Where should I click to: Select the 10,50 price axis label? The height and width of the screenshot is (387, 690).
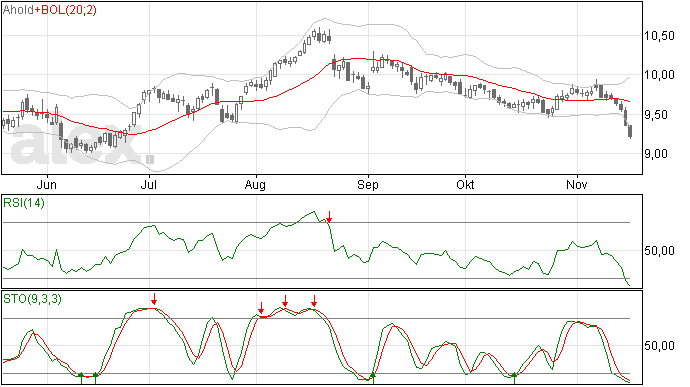pyautogui.click(x=660, y=36)
